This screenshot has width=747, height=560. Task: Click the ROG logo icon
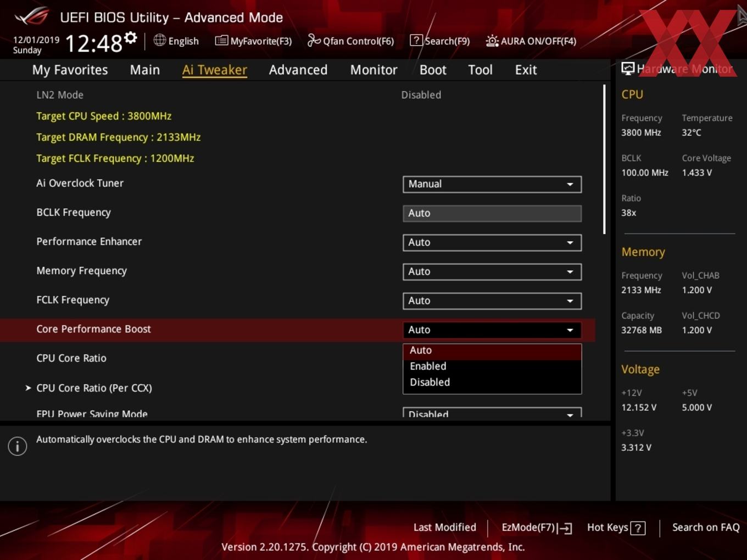[x=31, y=16]
